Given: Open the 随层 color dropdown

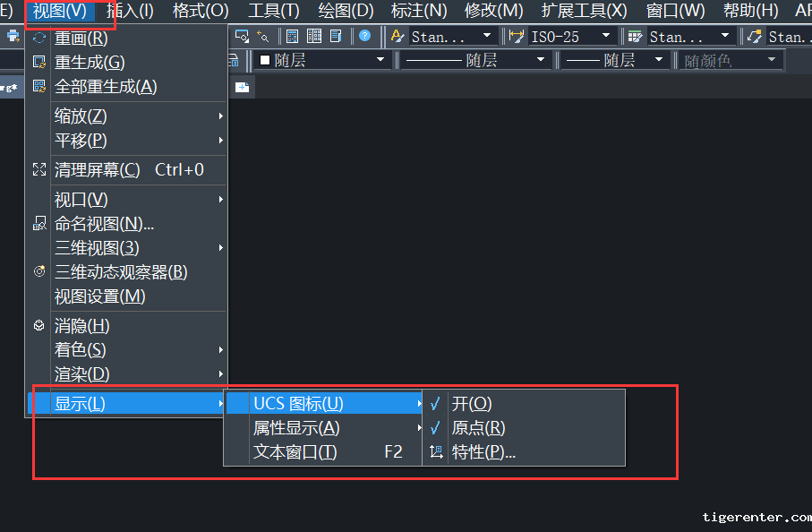Looking at the screenshot, I should coord(380,60).
